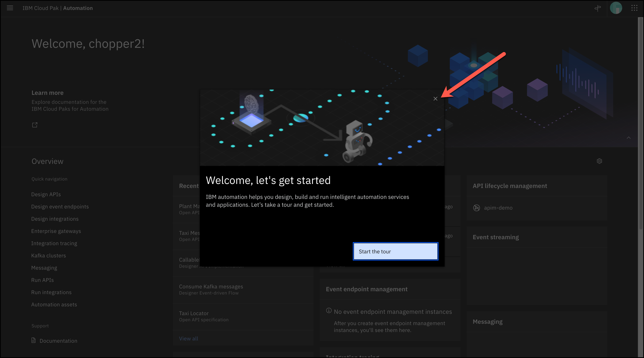This screenshot has width=644, height=358.
Task: Click View all under recent items
Action: (188, 338)
